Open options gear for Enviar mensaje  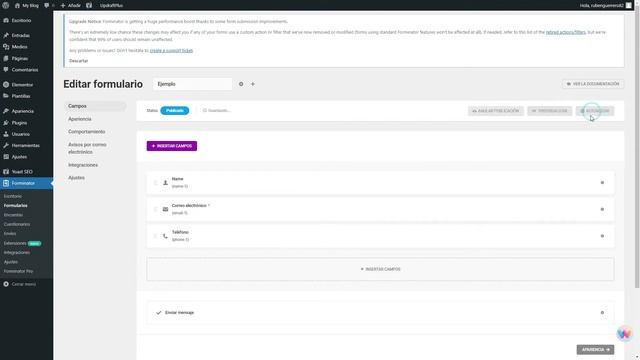point(602,313)
